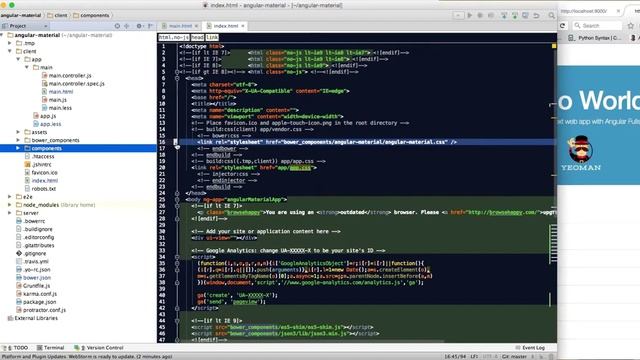Click the VCS commit changes icon

515,15
